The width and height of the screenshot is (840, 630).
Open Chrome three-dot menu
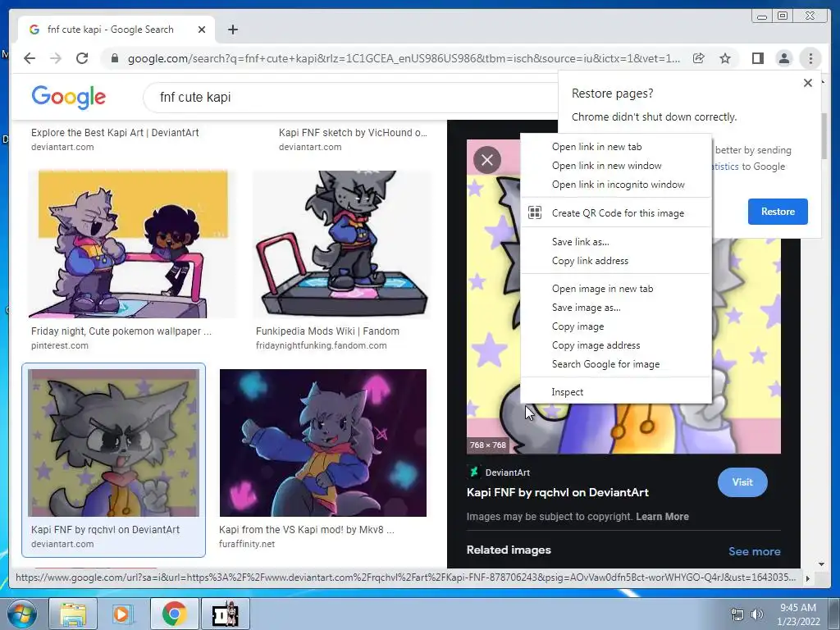(810, 58)
